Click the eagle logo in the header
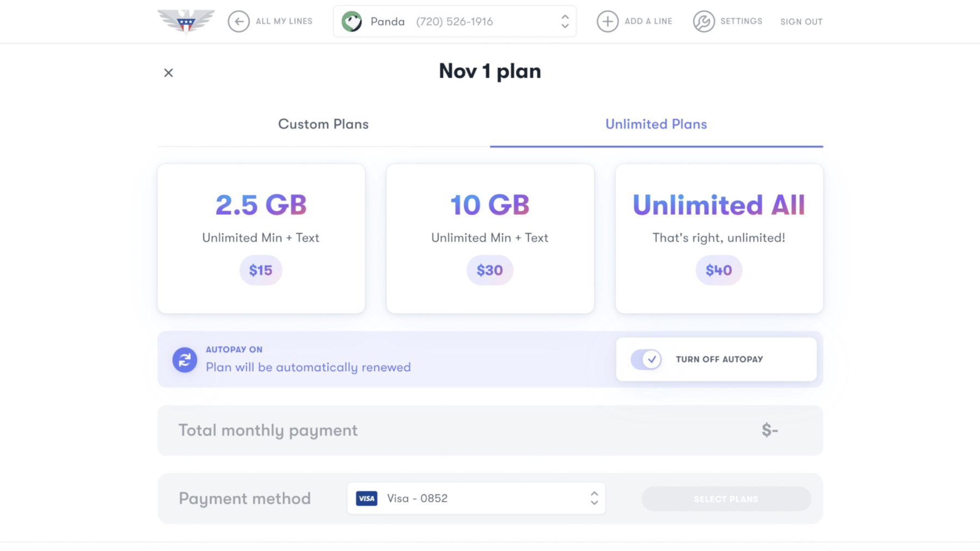Screen dimensions: 980x551 185,21
